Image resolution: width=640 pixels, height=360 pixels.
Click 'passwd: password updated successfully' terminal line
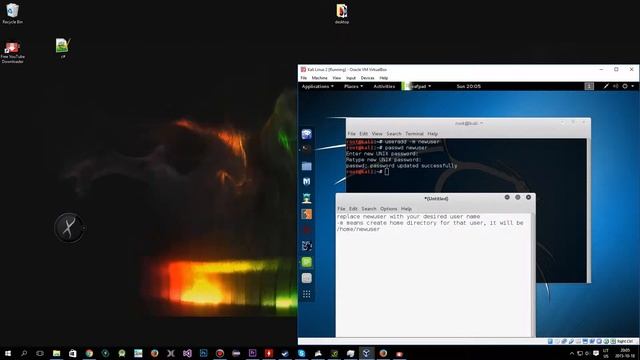pyautogui.click(x=402, y=166)
